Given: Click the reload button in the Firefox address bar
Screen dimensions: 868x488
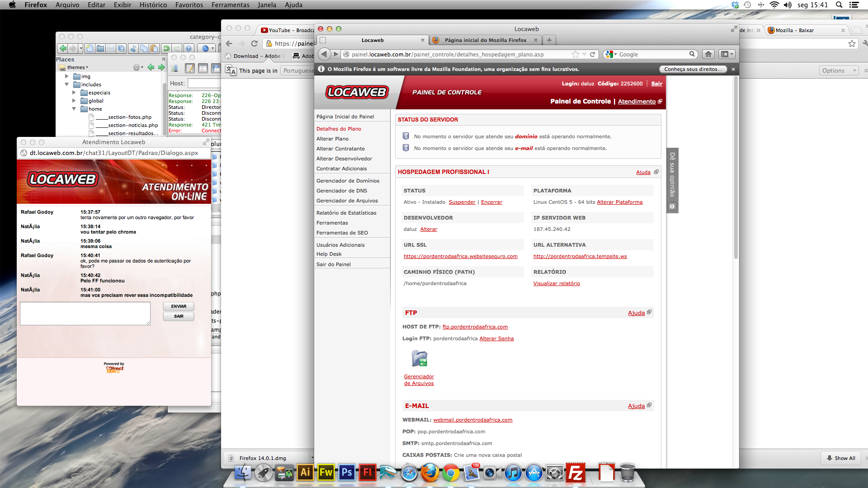Looking at the screenshot, I should coord(592,54).
